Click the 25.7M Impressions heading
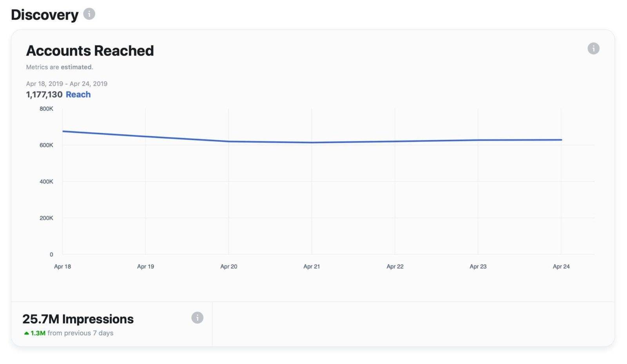 click(x=78, y=319)
